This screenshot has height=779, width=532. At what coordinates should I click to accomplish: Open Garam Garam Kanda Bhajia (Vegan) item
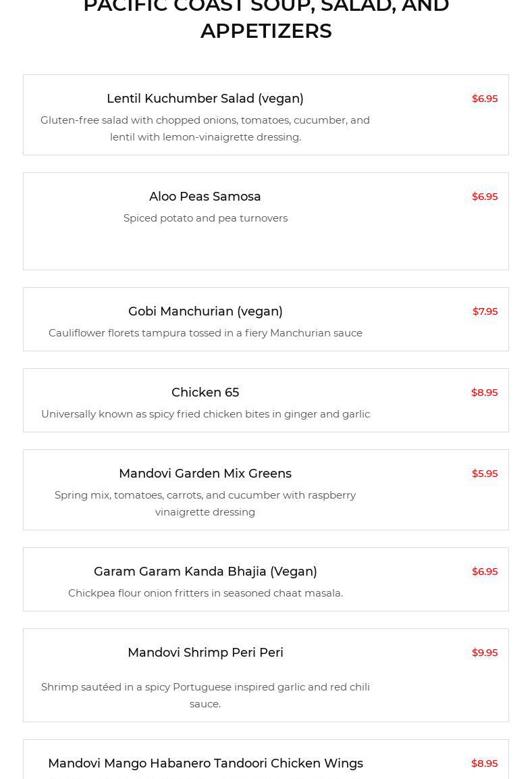point(205,572)
